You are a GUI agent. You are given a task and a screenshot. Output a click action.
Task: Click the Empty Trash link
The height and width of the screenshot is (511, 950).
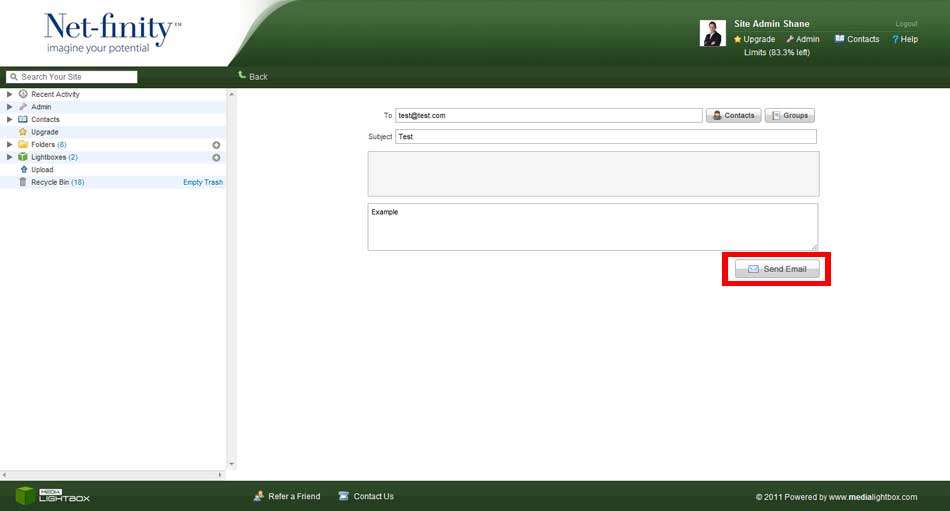pyautogui.click(x=202, y=182)
